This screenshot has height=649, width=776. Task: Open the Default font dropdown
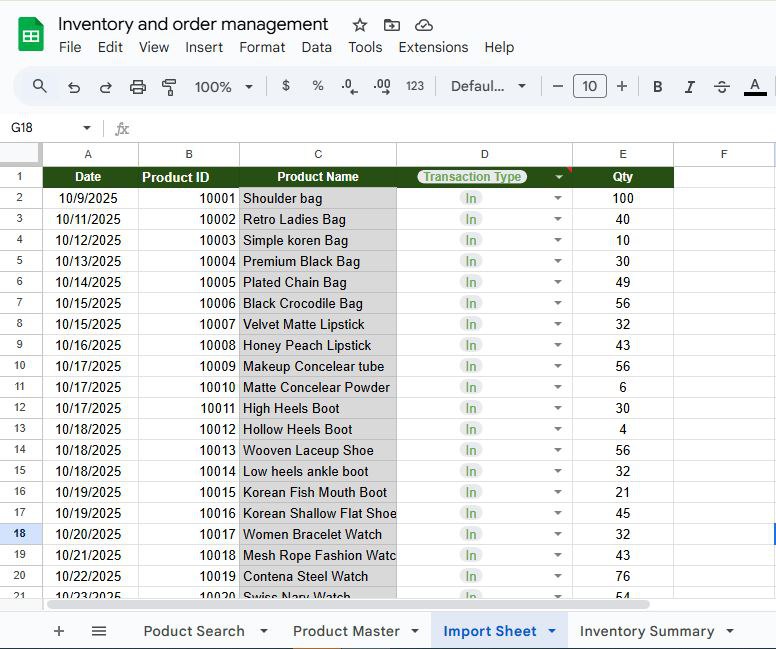(x=488, y=87)
